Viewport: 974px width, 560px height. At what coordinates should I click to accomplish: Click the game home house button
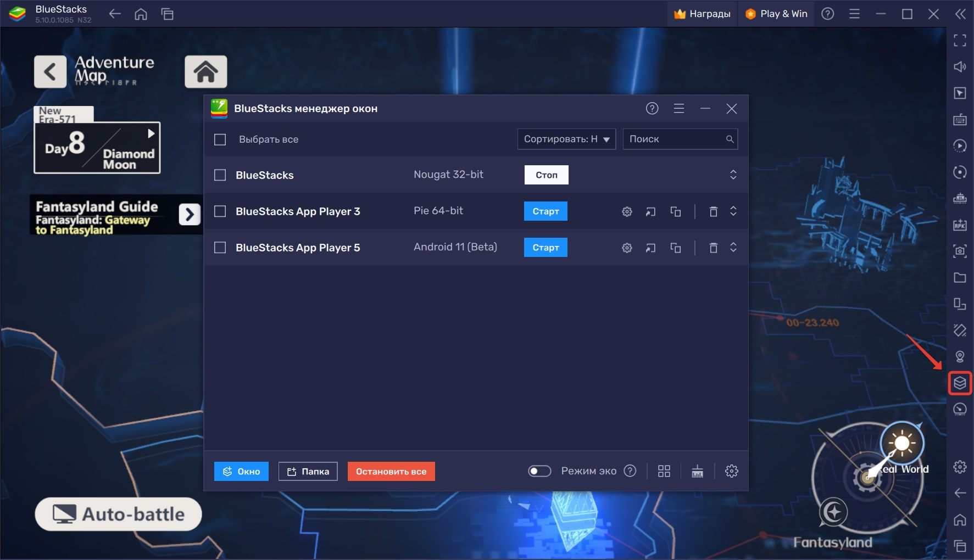tap(205, 71)
